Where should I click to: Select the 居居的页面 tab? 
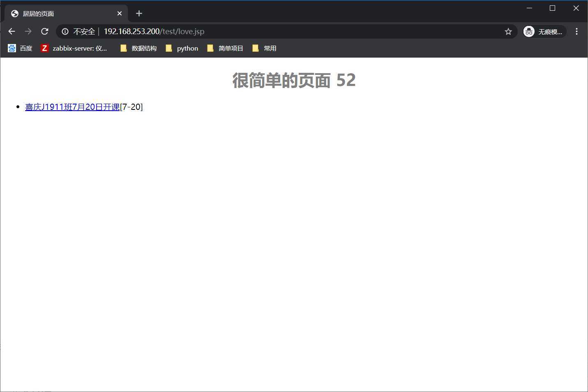point(66,14)
